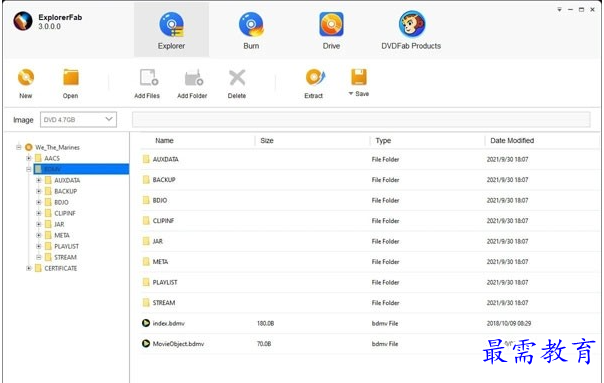The width and height of the screenshot is (604, 383).
Task: Expand CERTIFICATE in the tree
Action: click(x=29, y=268)
